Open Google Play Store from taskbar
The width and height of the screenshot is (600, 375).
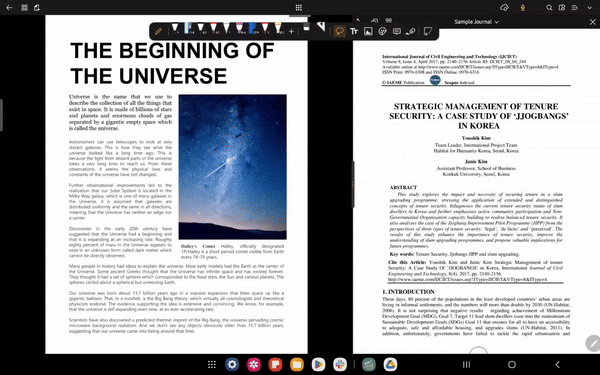(318, 364)
